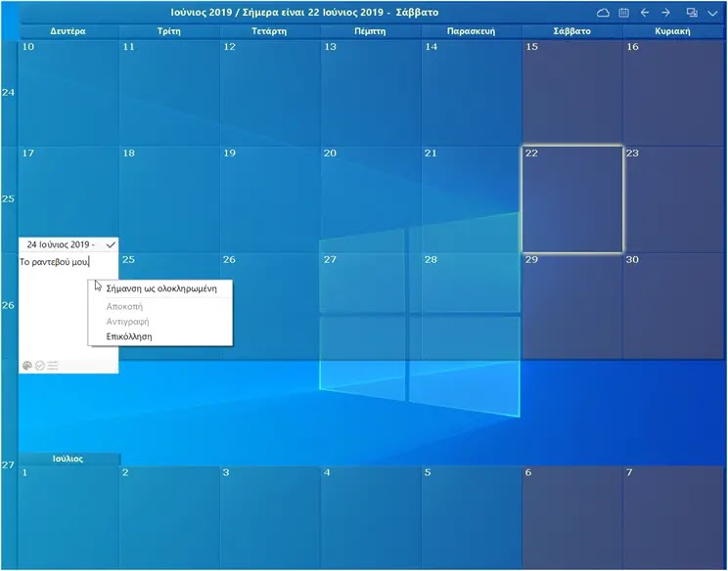The height and width of the screenshot is (571, 728).
Task: Toggle the note completed circle-check icon
Action: [x=40, y=366]
